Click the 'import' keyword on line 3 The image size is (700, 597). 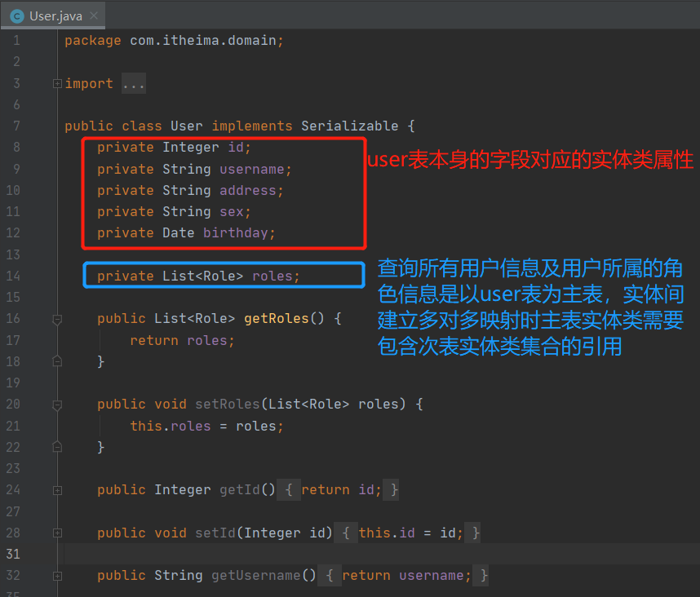(x=89, y=83)
